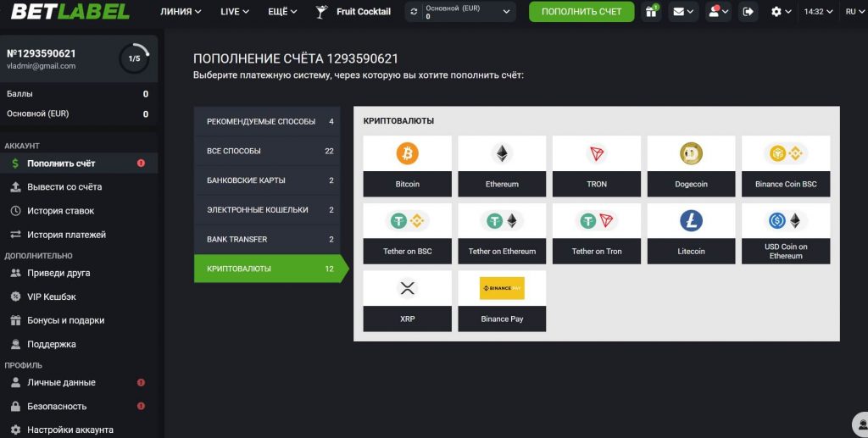Expand the ЕЩЁ dropdown menu
Viewport: 868px width, 438px height.
point(282,12)
